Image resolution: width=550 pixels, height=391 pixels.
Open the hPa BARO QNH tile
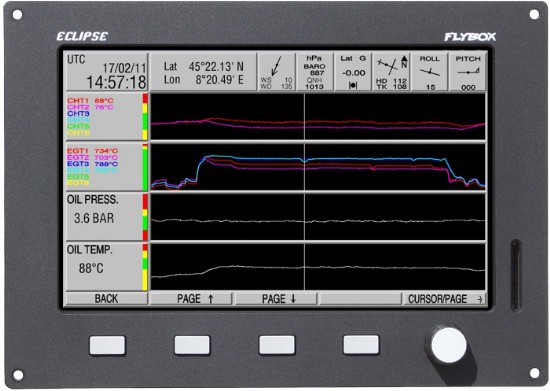coord(314,72)
